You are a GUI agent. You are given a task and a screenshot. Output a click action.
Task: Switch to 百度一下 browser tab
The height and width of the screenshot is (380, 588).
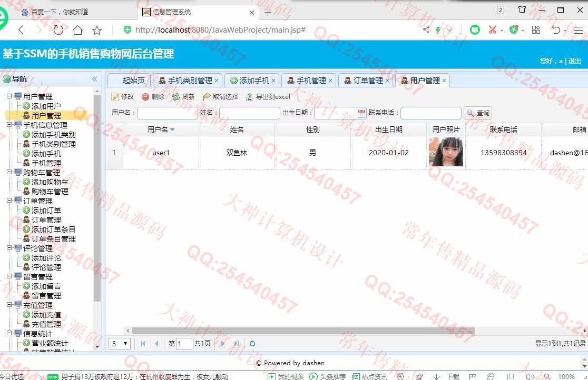(x=60, y=12)
